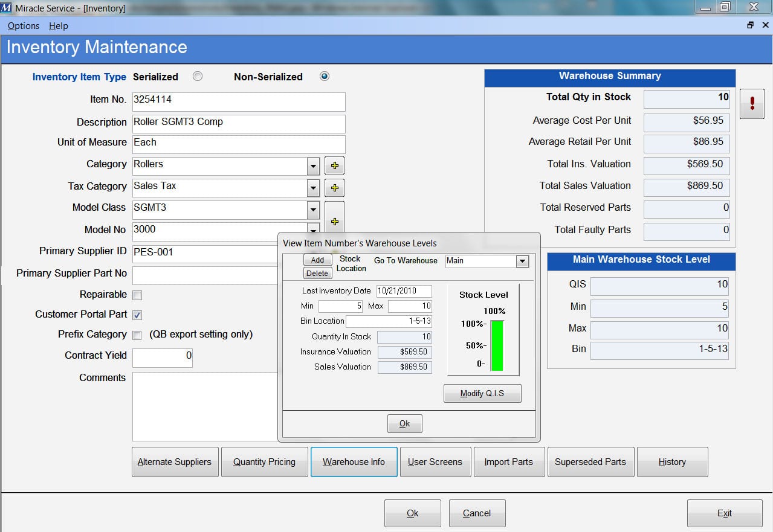Expand the Category dropdown arrow
The image size is (773, 532).
click(313, 166)
